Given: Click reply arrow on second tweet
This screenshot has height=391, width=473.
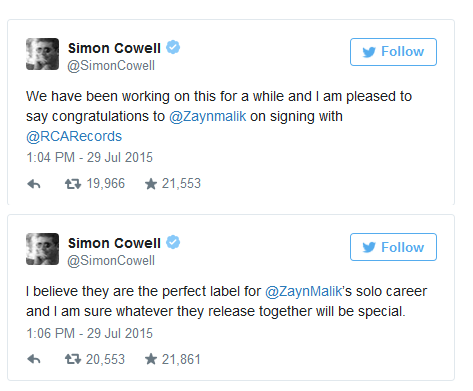Looking at the screenshot, I should point(34,359).
